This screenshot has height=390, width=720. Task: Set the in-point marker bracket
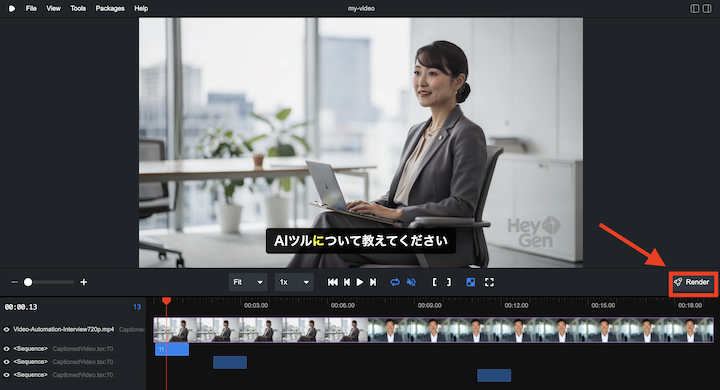click(434, 282)
